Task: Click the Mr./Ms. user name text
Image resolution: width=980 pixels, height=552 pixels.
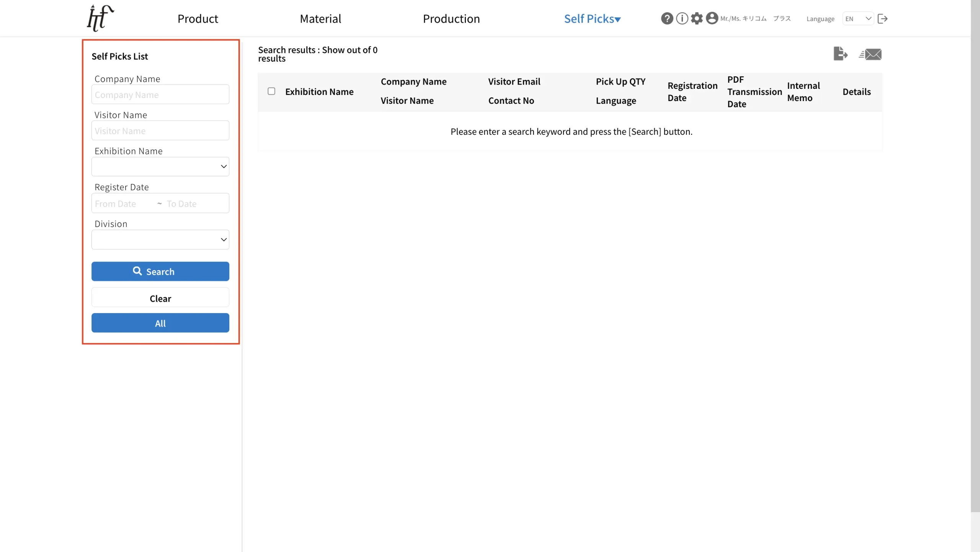Action: (755, 18)
